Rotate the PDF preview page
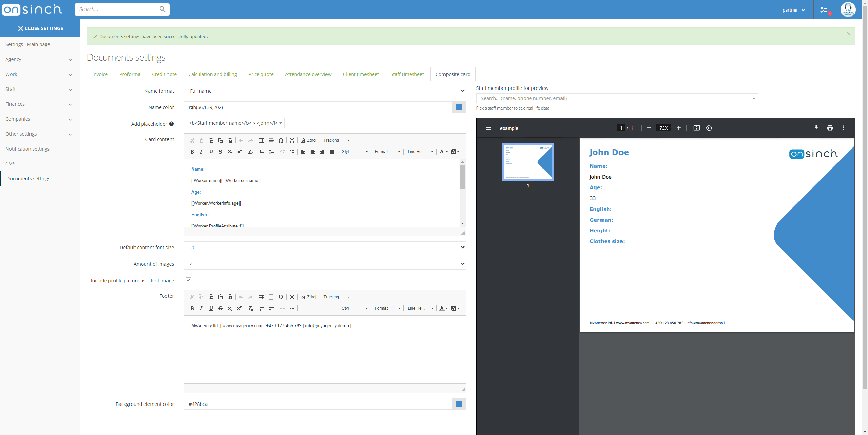Image resolution: width=868 pixels, height=435 pixels. point(709,128)
